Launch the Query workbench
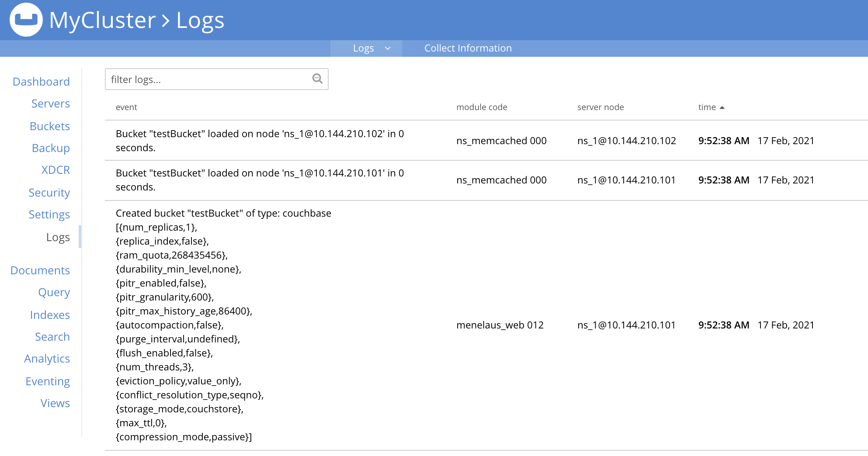The height and width of the screenshot is (456, 868). click(x=54, y=292)
